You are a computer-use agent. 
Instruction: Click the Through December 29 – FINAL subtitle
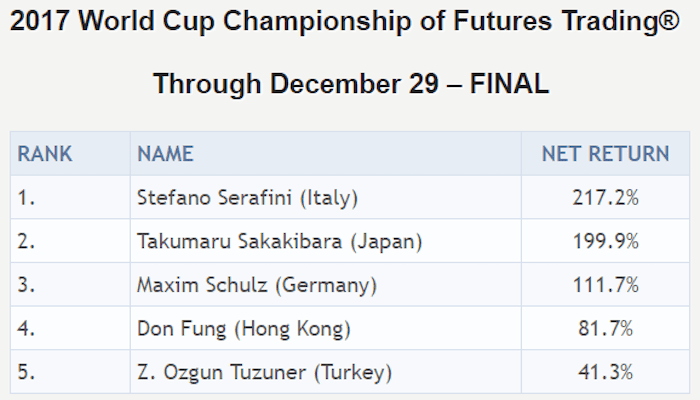pos(351,83)
